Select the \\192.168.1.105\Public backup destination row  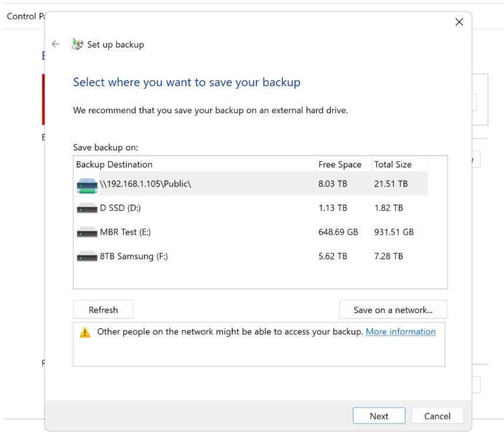point(176,184)
